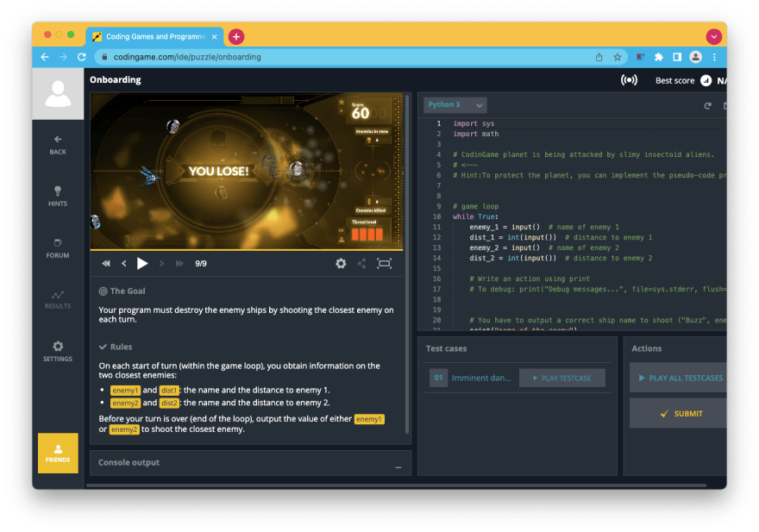Collapse the Rules section
Image resolution: width=759 pixels, height=532 pixels.
point(116,347)
